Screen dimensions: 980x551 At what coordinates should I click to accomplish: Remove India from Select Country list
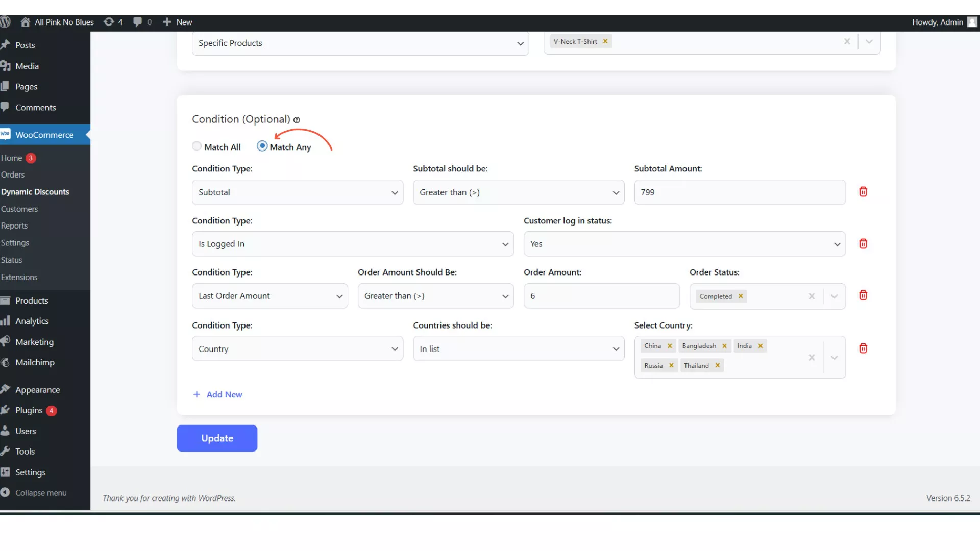[760, 345]
